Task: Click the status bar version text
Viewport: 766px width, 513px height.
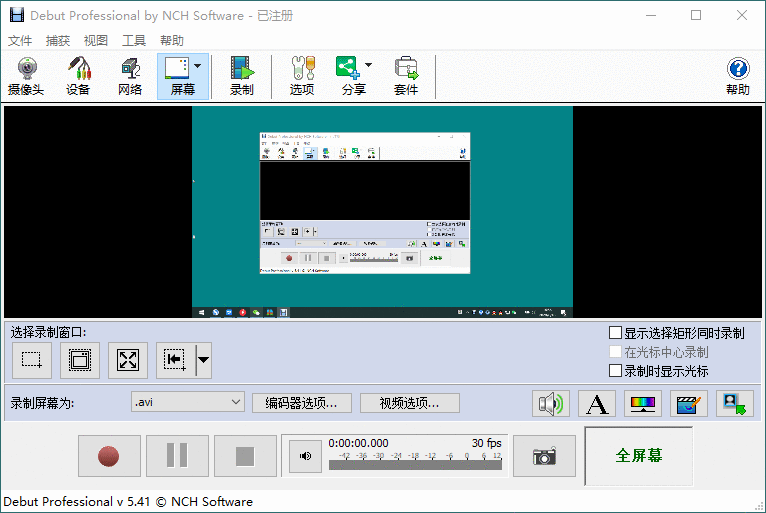Action: 128,502
